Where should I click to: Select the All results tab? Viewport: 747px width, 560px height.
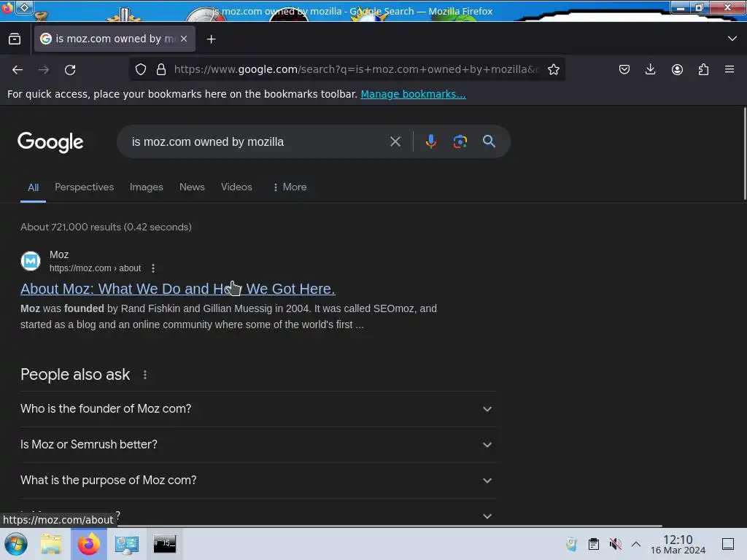coord(33,187)
